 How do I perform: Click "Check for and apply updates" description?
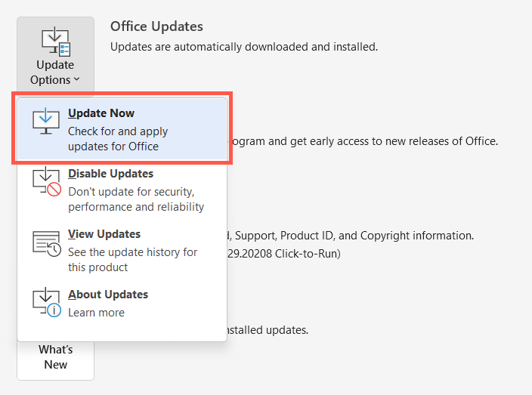(118, 138)
